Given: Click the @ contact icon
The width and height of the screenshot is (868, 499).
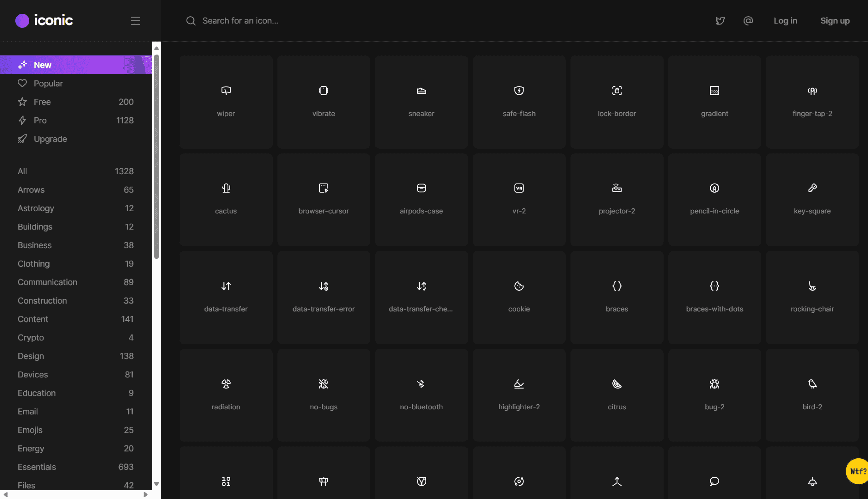Looking at the screenshot, I should [748, 21].
